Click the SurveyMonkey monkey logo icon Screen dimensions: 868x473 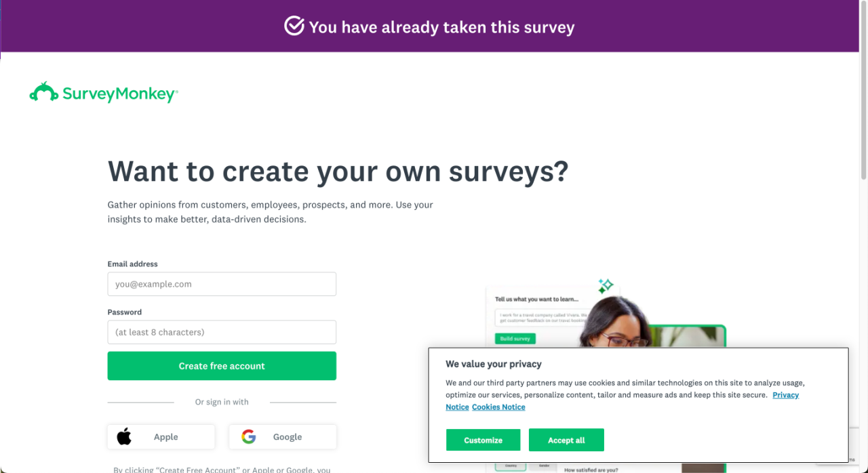coord(43,93)
